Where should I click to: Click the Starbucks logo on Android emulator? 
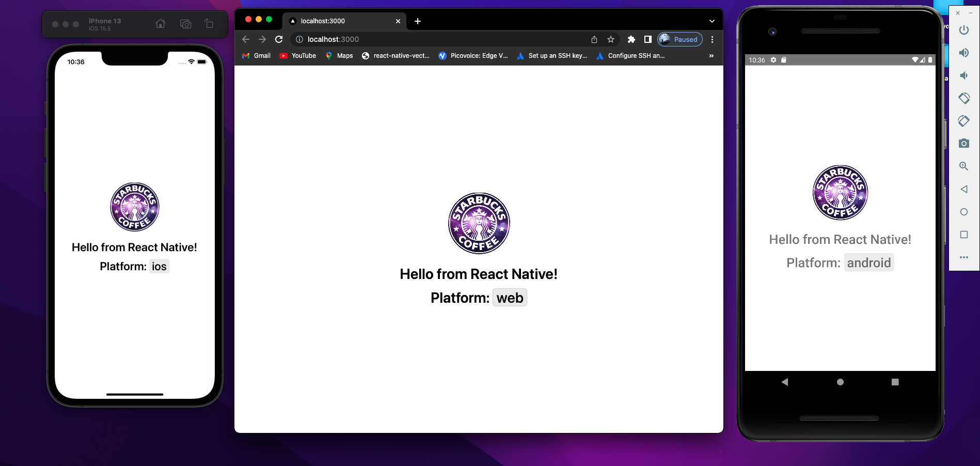coord(840,193)
